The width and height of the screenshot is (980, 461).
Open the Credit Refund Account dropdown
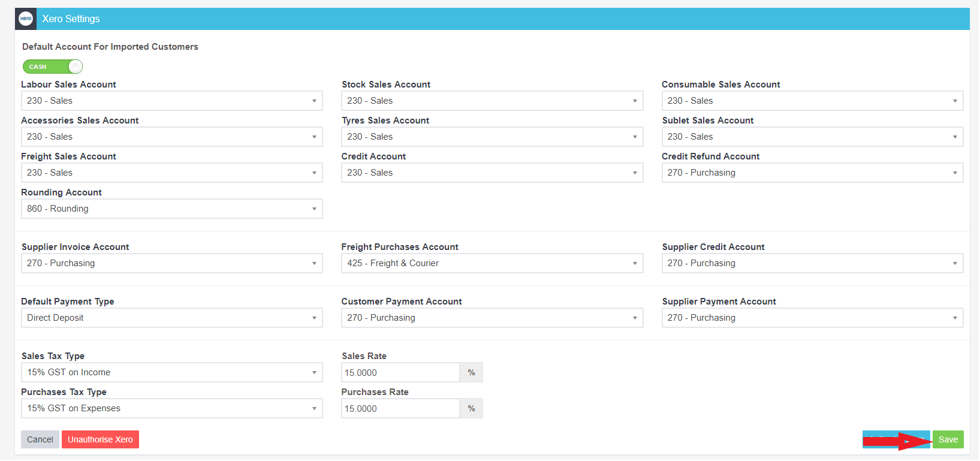point(812,173)
